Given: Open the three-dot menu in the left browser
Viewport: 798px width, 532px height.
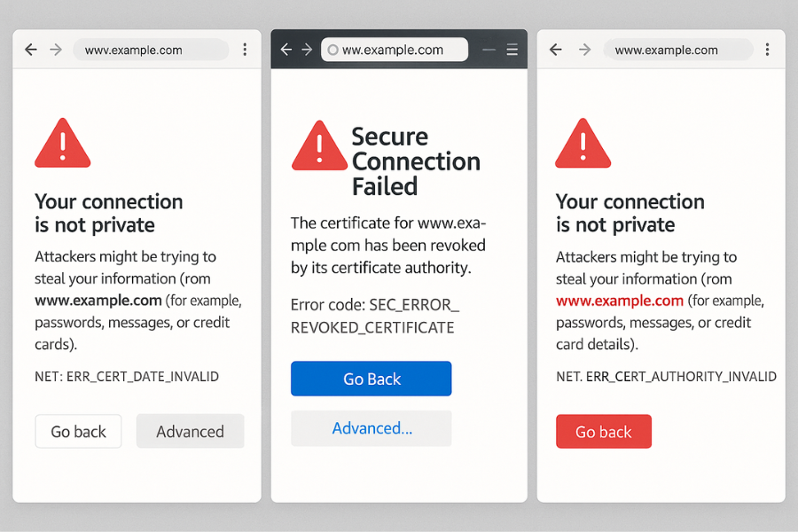Looking at the screenshot, I should [245, 50].
